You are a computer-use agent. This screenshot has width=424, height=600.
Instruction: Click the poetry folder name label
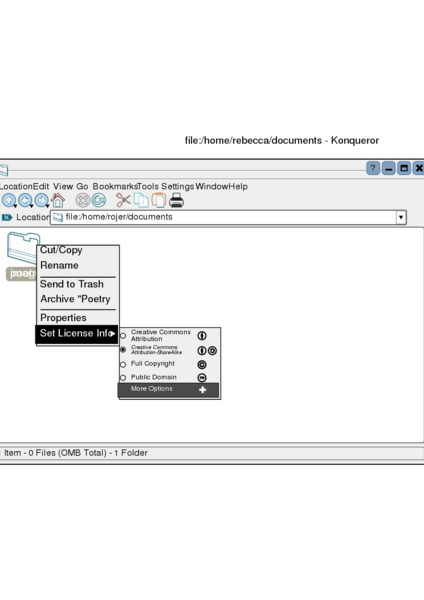click(x=21, y=274)
